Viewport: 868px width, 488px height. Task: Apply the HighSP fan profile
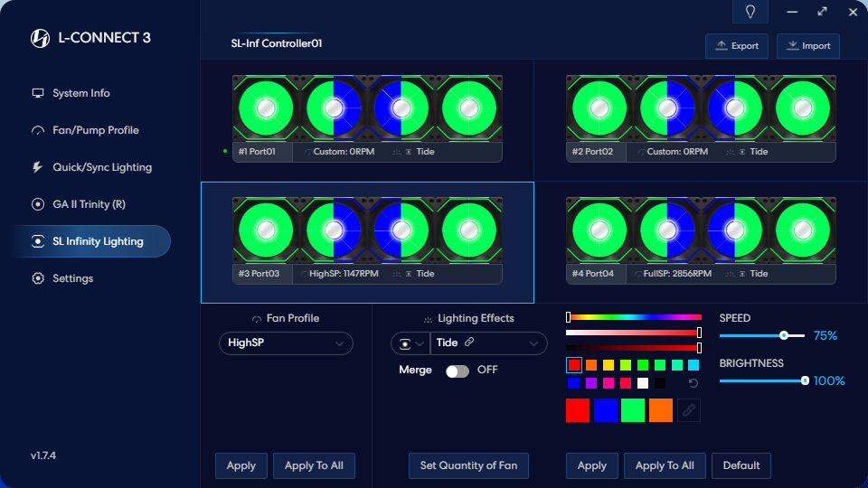pyautogui.click(x=241, y=466)
